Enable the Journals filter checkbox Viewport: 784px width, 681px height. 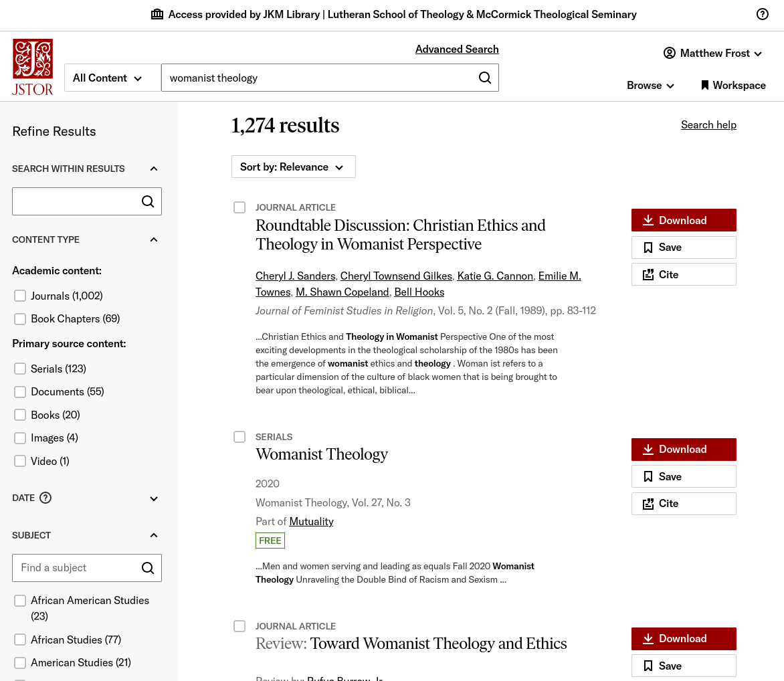(20, 295)
